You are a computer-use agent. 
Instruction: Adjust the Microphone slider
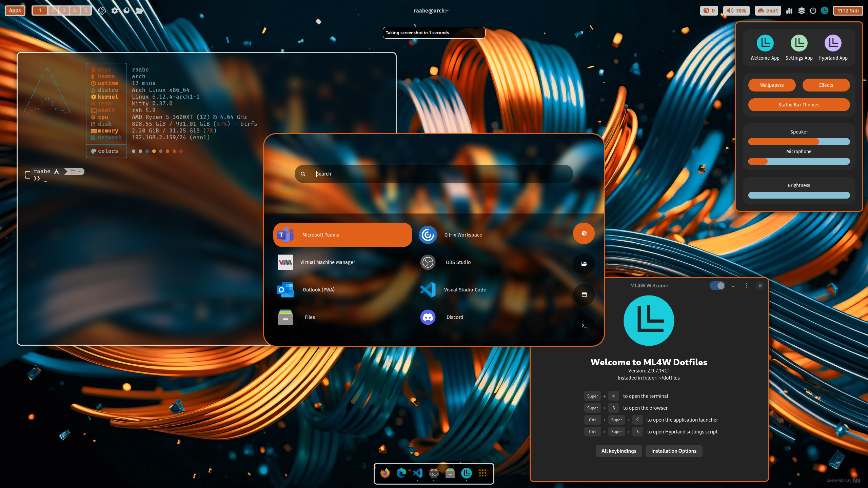pyautogui.click(x=798, y=161)
